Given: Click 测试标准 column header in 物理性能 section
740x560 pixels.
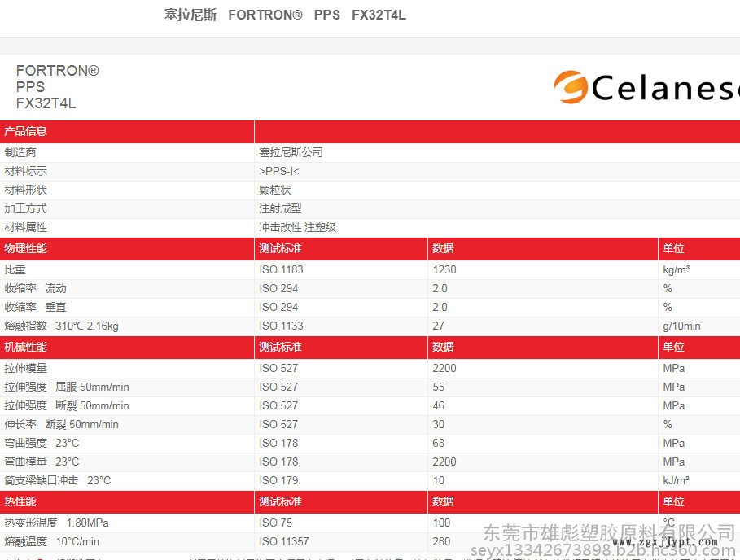Looking at the screenshot, I should 280,248.
